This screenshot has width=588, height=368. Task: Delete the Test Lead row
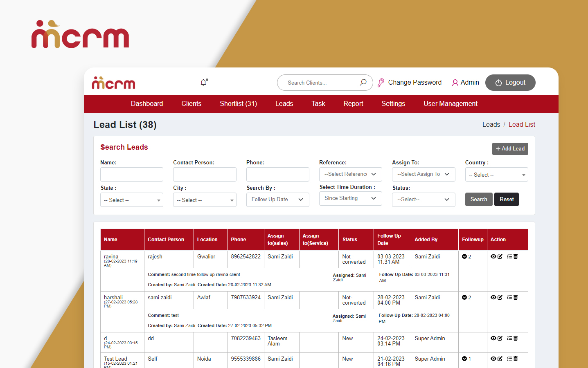tap(516, 359)
